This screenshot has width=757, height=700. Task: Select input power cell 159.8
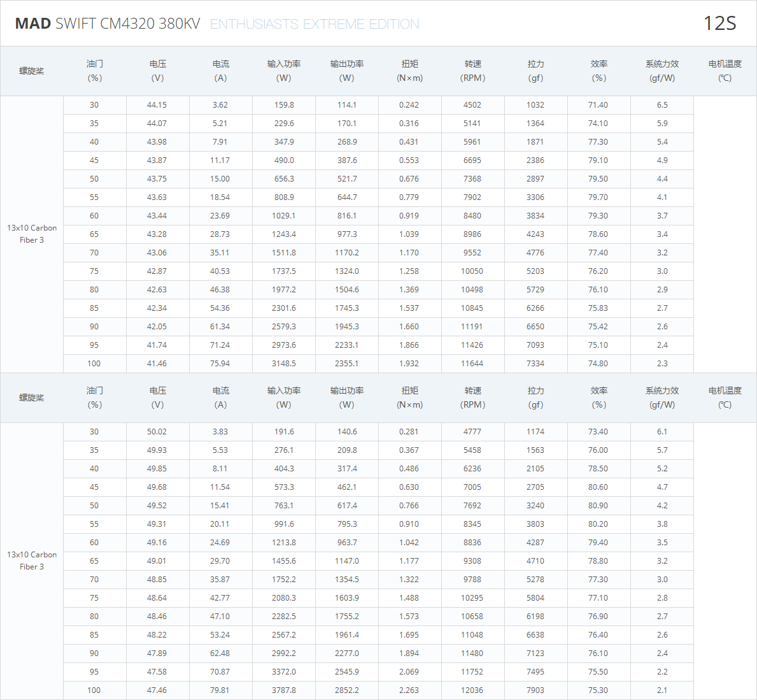click(284, 105)
